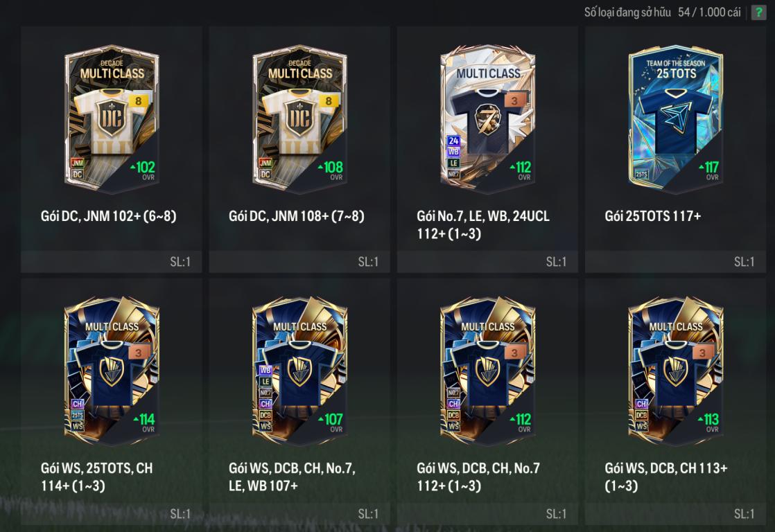Select the No.7, LE, WB, 24UCL pack image
The height and width of the screenshot is (532, 775).
pyautogui.click(x=487, y=118)
